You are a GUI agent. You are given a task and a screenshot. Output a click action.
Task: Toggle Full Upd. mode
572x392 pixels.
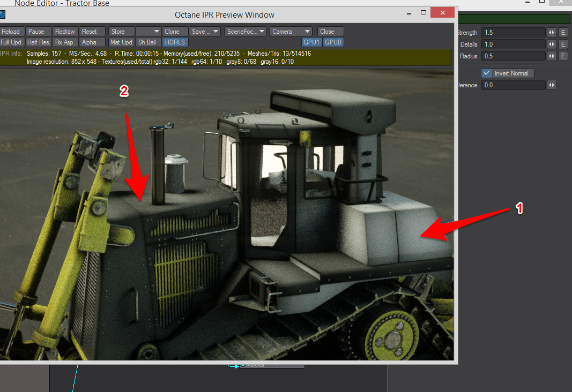pos(12,42)
